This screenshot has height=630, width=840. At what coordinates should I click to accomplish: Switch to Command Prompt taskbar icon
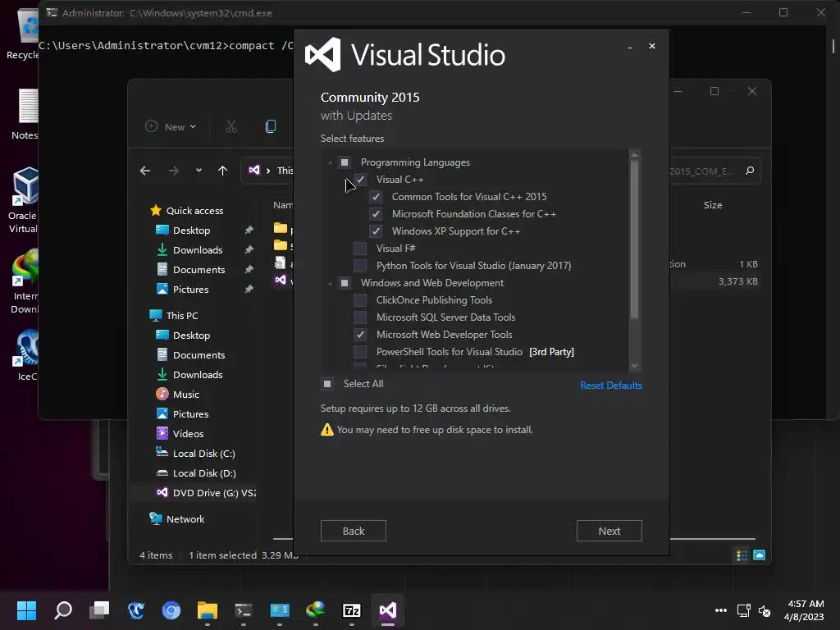click(243, 610)
